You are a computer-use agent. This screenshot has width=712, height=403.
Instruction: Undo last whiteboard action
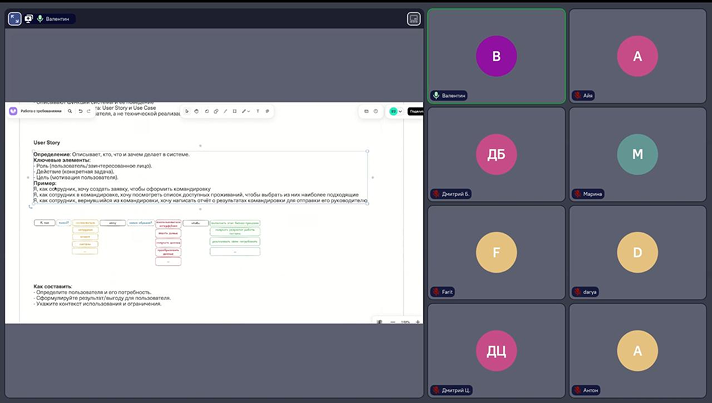pyautogui.click(x=80, y=111)
